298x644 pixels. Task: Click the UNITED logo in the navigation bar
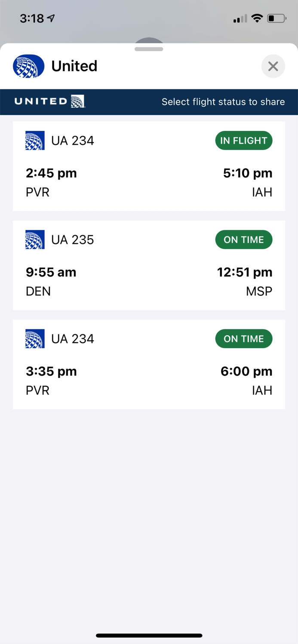(49, 102)
